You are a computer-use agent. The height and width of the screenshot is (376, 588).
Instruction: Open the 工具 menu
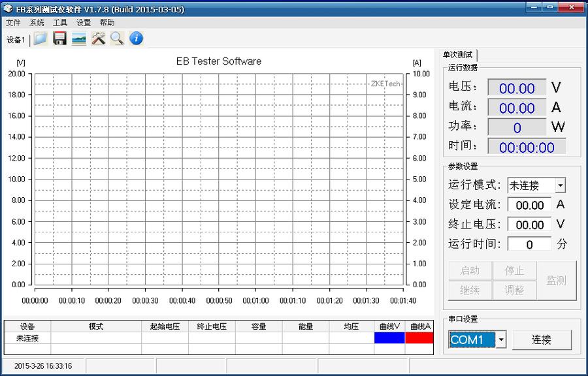pyautogui.click(x=60, y=23)
